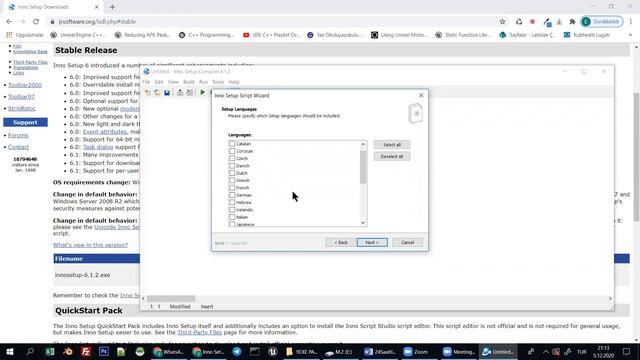Go back in the browser
640x360 pixels.
[x=9, y=22]
